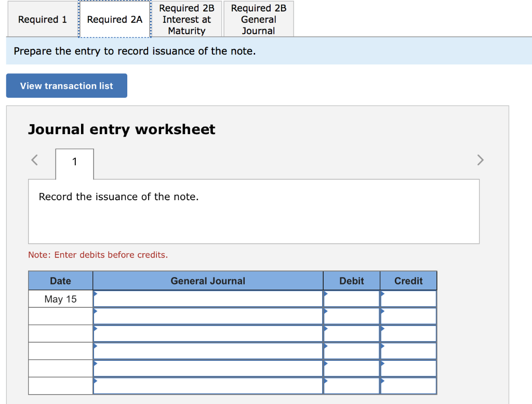The height and width of the screenshot is (404, 532).
Task: Open Required 2B Interest at Maturity tab
Action: (x=187, y=19)
